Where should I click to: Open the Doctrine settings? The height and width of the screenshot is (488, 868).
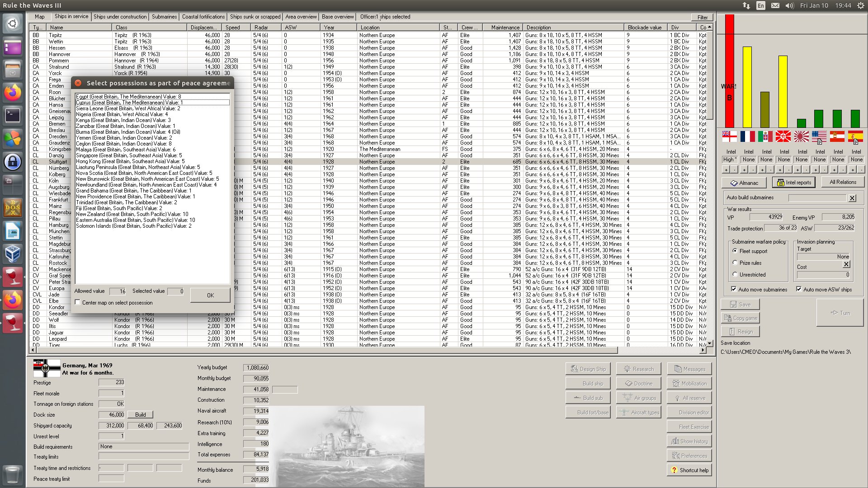pyautogui.click(x=638, y=383)
